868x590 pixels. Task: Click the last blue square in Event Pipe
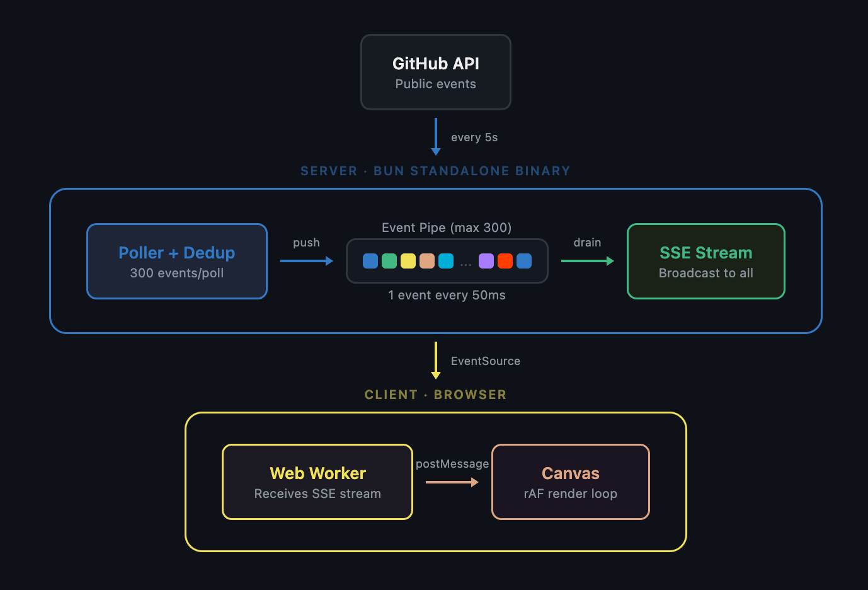tap(524, 261)
